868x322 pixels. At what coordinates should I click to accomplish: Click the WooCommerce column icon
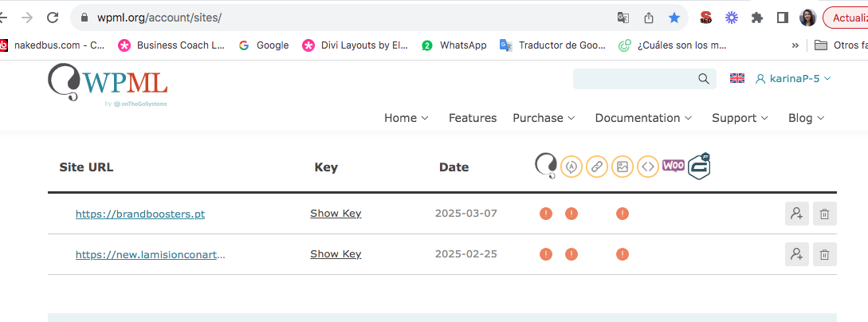coord(674,166)
